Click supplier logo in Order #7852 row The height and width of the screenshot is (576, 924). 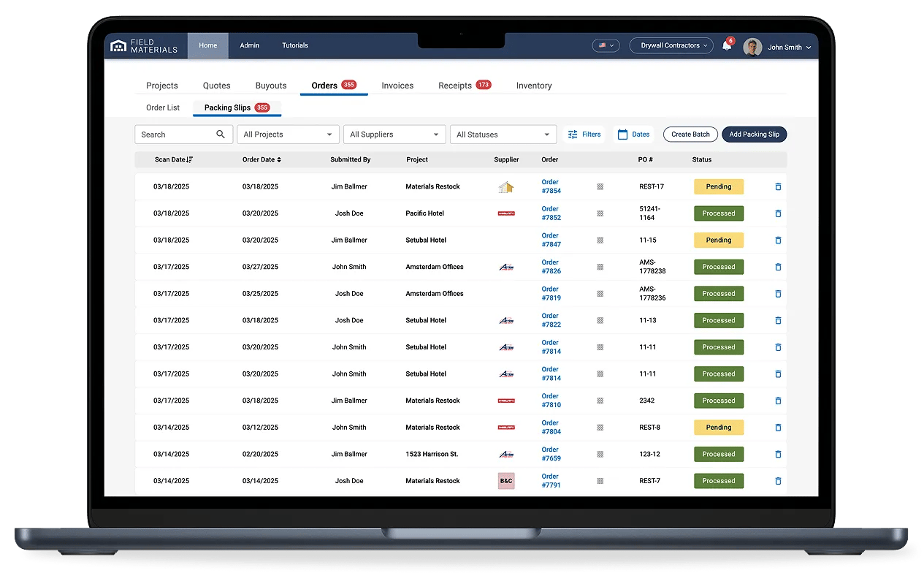506,213
